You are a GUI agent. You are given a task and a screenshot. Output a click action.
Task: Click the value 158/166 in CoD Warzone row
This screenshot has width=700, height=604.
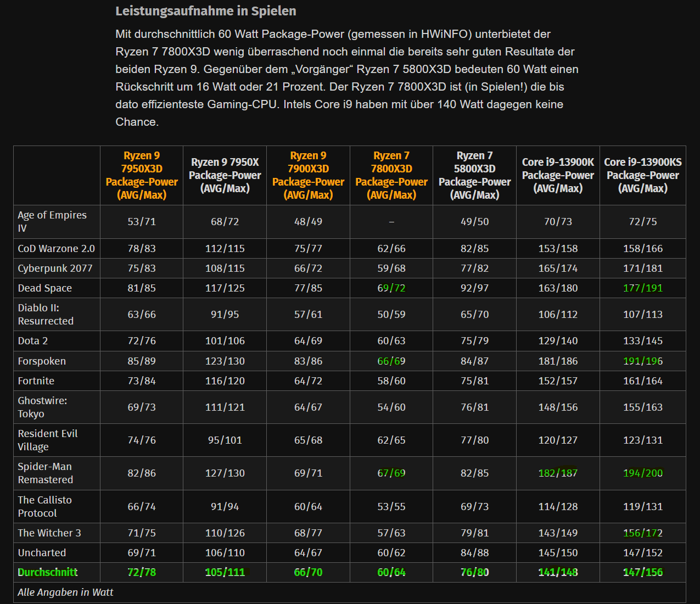(x=643, y=248)
